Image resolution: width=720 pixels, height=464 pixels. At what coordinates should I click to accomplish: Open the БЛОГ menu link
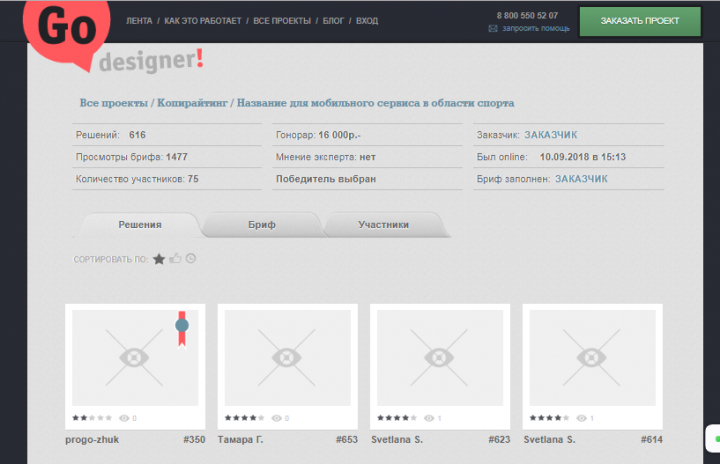tap(333, 21)
